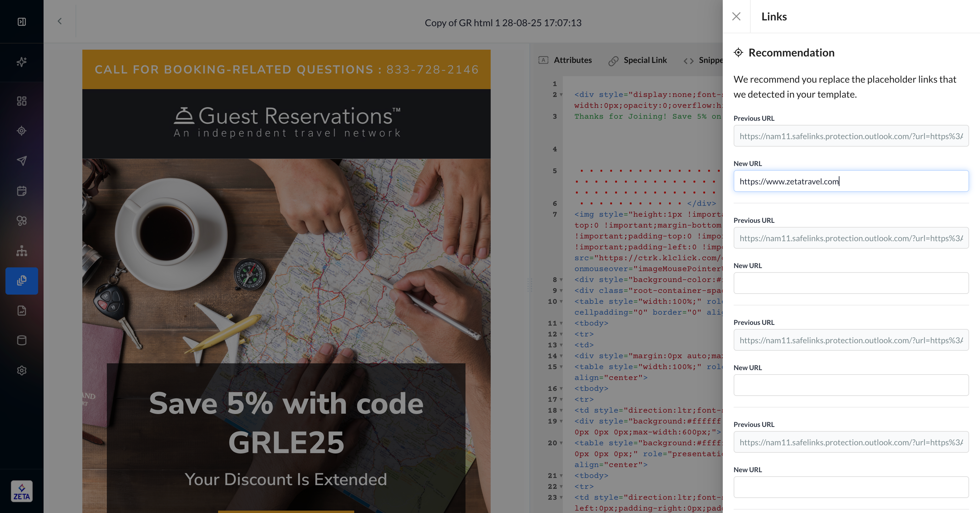
Task: Open the AI sparkle assistant icon
Action: click(22, 62)
